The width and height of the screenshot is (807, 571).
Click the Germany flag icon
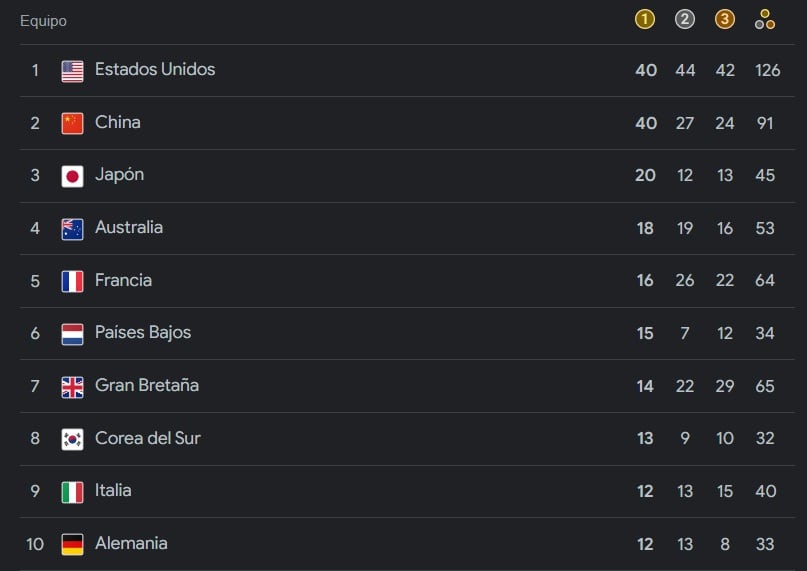click(x=72, y=544)
